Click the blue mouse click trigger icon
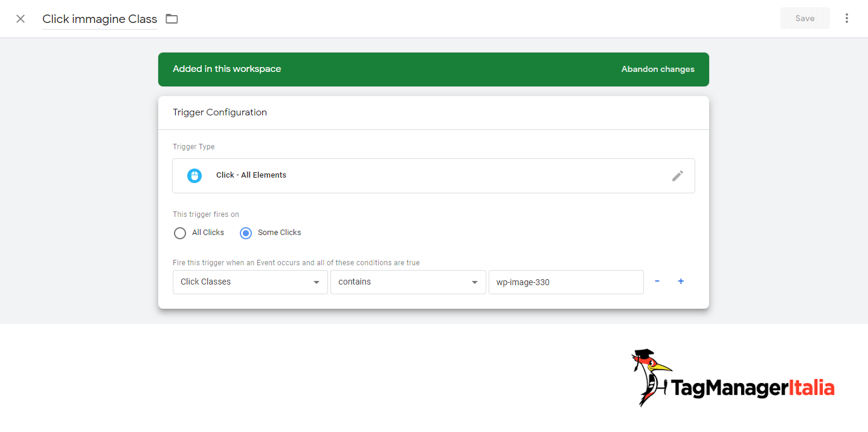 click(x=194, y=176)
